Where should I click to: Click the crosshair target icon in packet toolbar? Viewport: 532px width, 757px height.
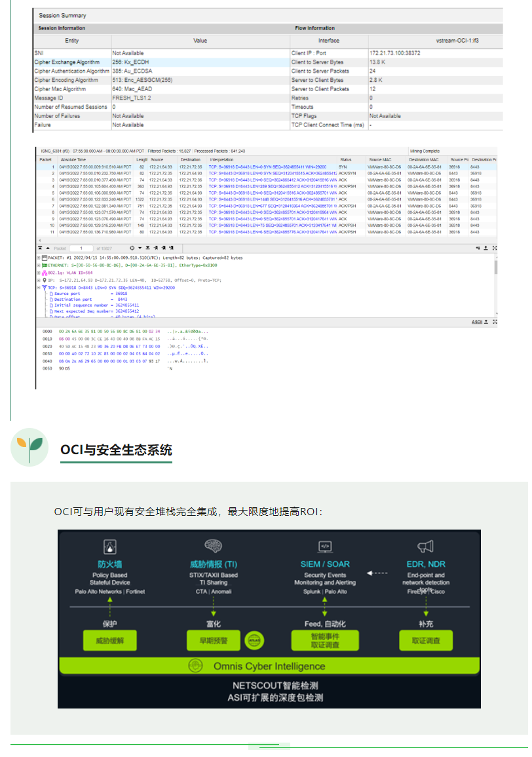(132, 248)
